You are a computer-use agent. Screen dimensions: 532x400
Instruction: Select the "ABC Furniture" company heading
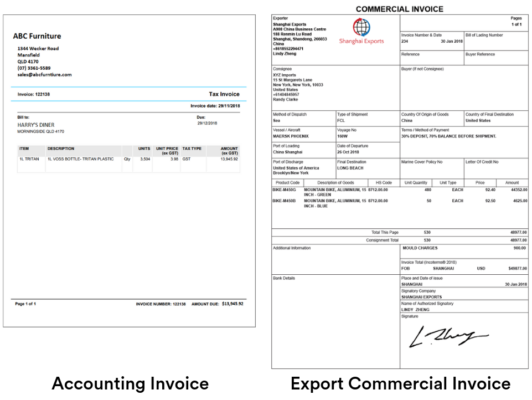37,36
